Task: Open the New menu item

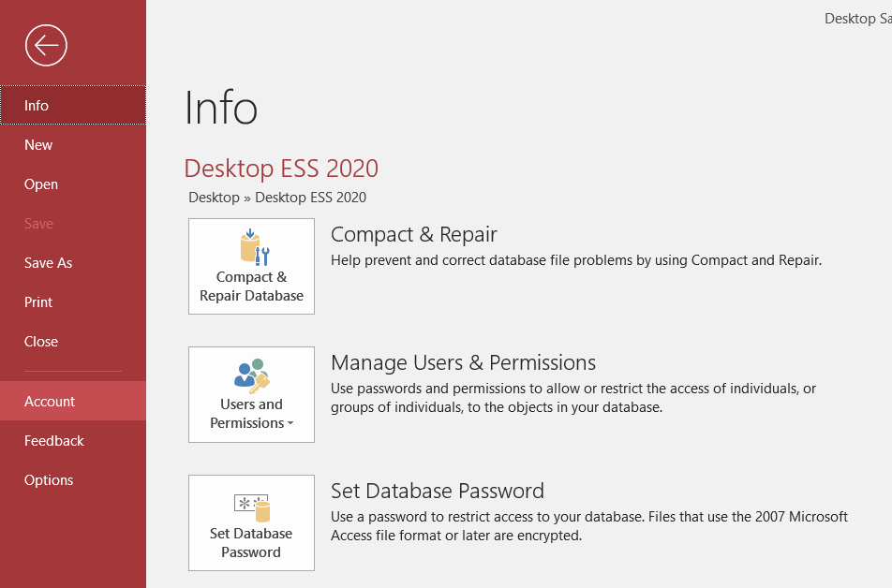Action: coord(73,144)
